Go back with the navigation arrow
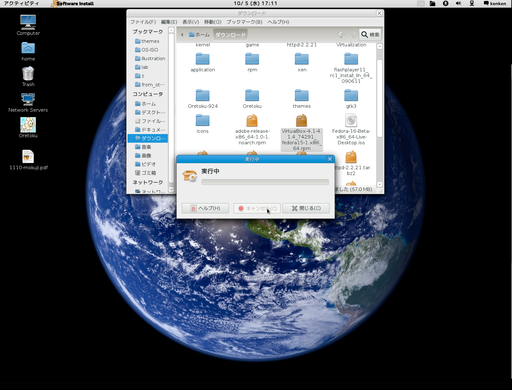 coord(341,34)
